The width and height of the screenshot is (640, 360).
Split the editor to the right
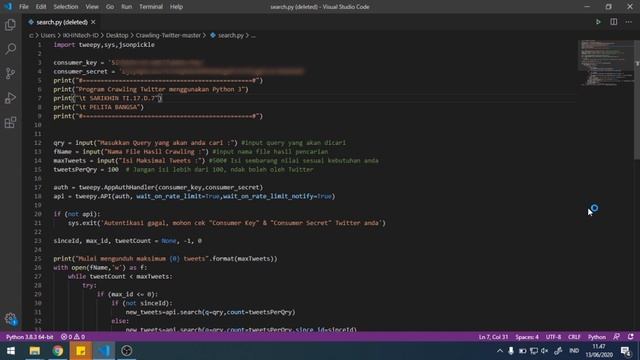[x=613, y=22]
